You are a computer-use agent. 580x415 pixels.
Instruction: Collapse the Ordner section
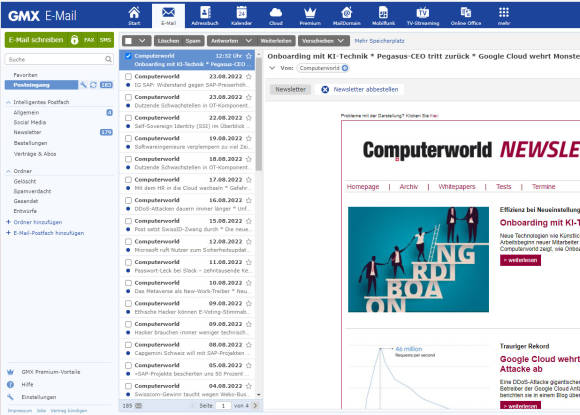[x=8, y=171]
